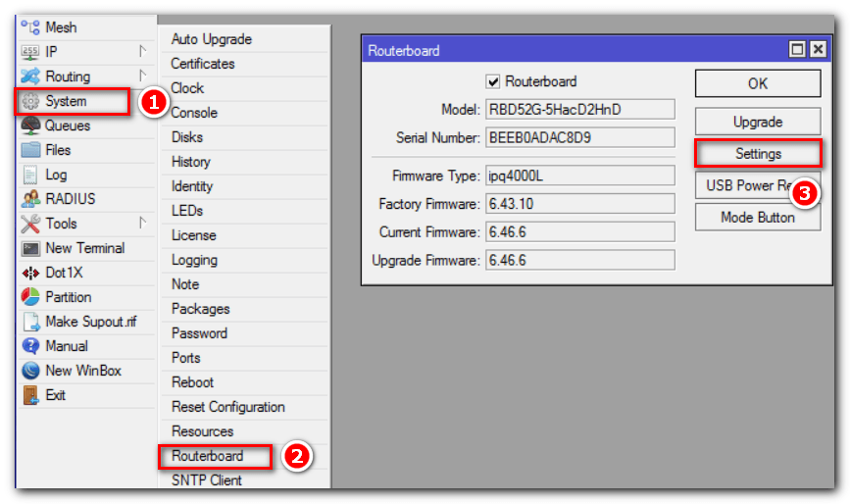Click the Partition pie icon

point(30,297)
